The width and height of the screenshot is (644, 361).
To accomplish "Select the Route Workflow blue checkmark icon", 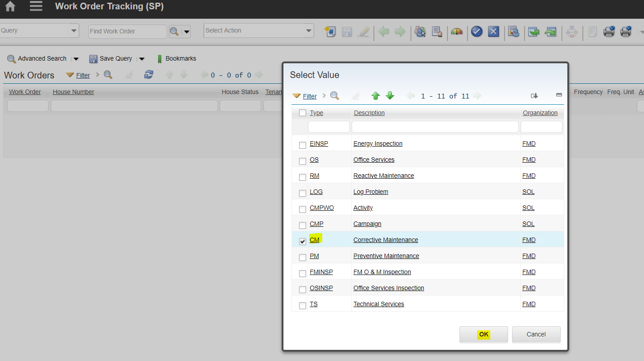I will [x=476, y=32].
